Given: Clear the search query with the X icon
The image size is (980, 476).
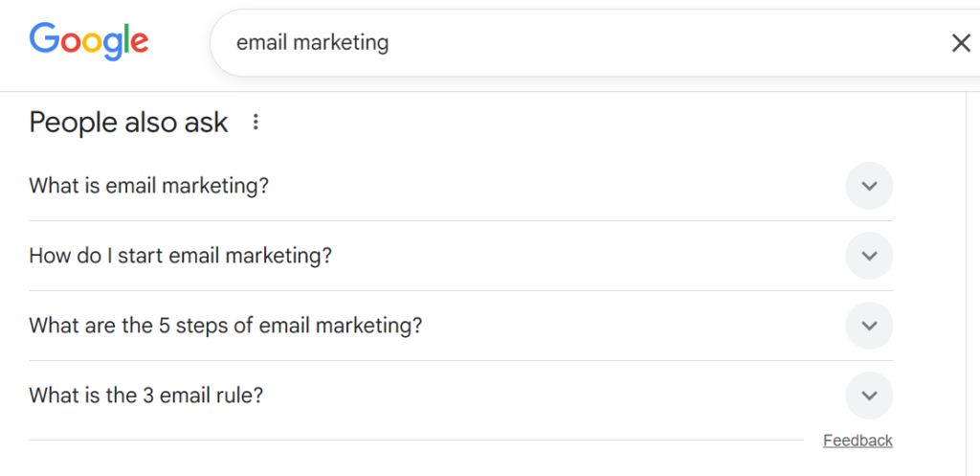Looking at the screenshot, I should click(x=960, y=43).
